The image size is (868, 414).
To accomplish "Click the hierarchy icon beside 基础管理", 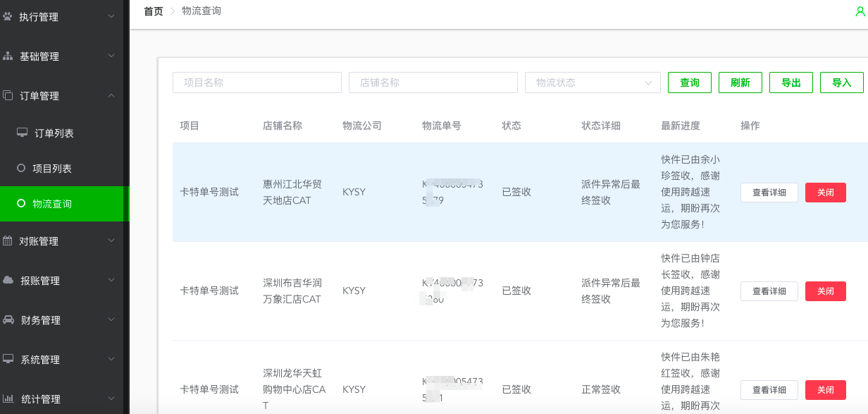I will 8,56.
